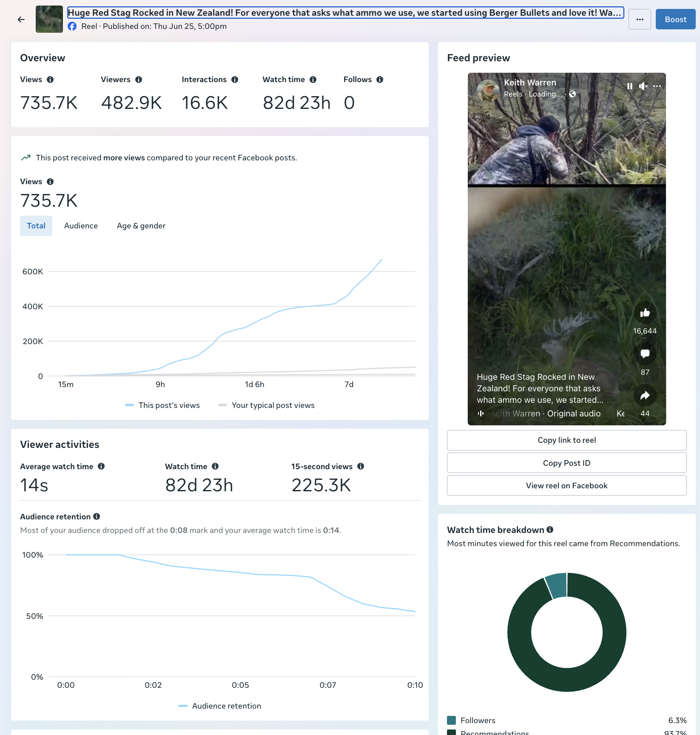The image size is (700, 735).
Task: Go back using the left arrow
Action: 21,20
